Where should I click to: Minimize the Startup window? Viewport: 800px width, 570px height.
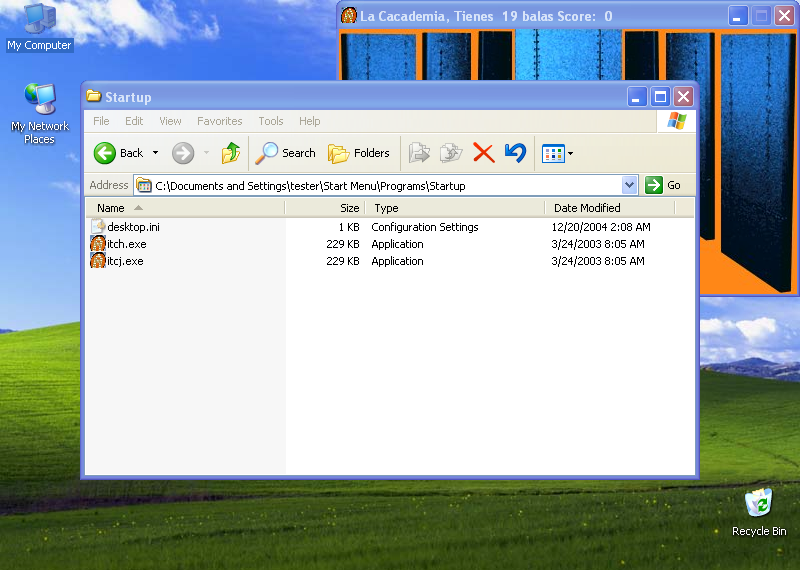click(x=637, y=96)
